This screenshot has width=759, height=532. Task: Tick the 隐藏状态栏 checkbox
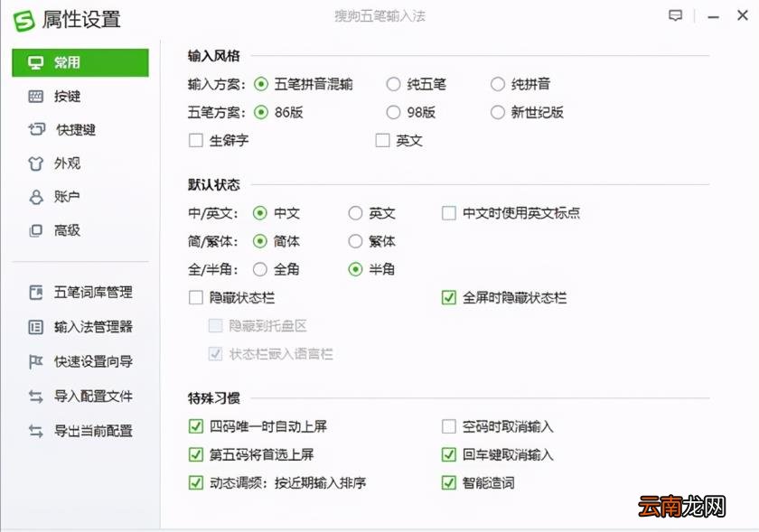[x=195, y=297]
